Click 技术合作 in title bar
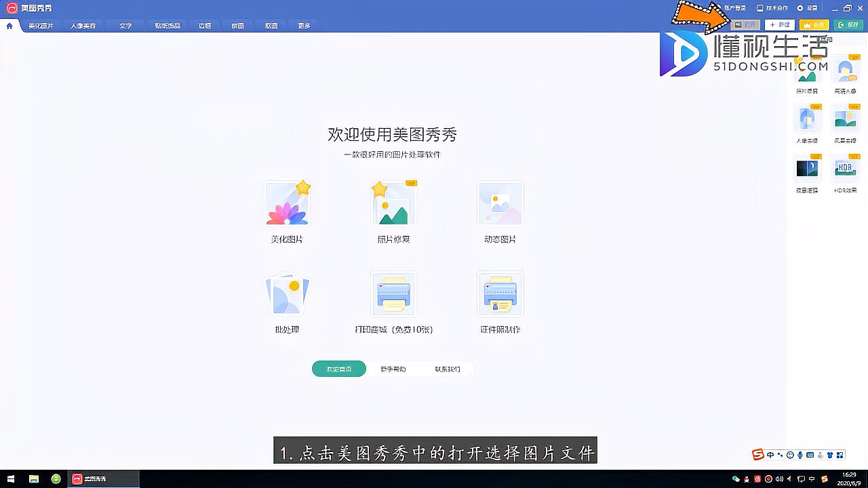The height and width of the screenshot is (488, 868). click(772, 8)
